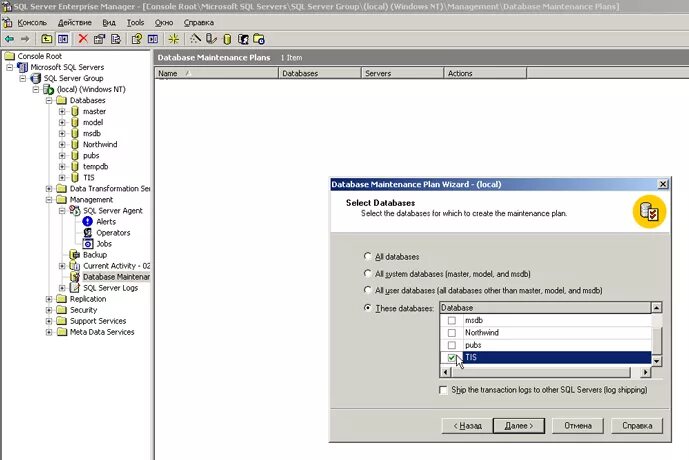This screenshot has width=689, height=460.
Task: Enable Ship the transaction logs checkbox
Action: pos(443,390)
